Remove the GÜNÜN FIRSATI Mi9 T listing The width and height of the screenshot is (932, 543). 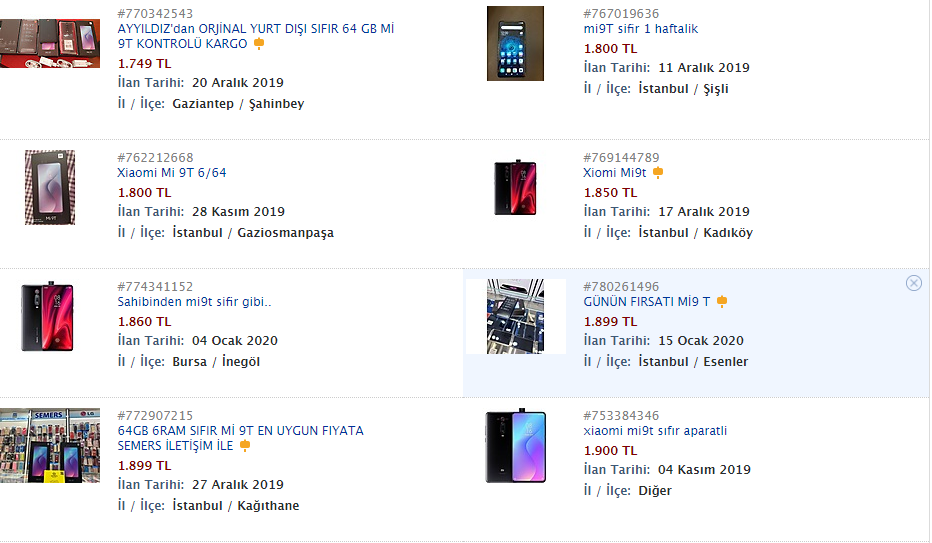click(x=914, y=283)
